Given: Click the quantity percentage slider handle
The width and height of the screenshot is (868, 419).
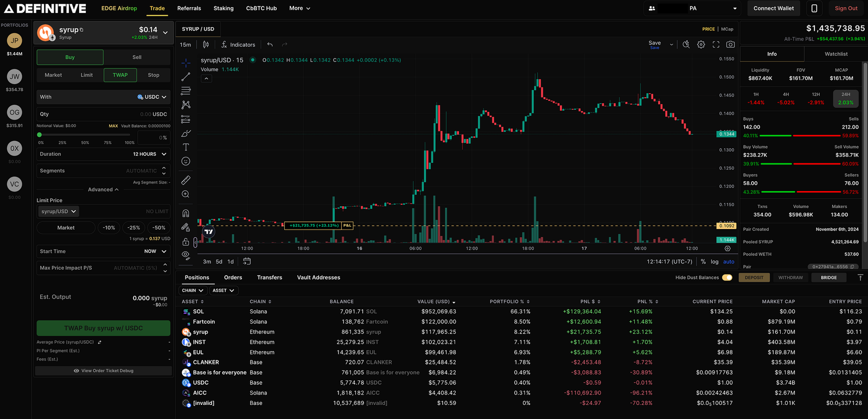Looking at the screenshot, I should (x=40, y=135).
